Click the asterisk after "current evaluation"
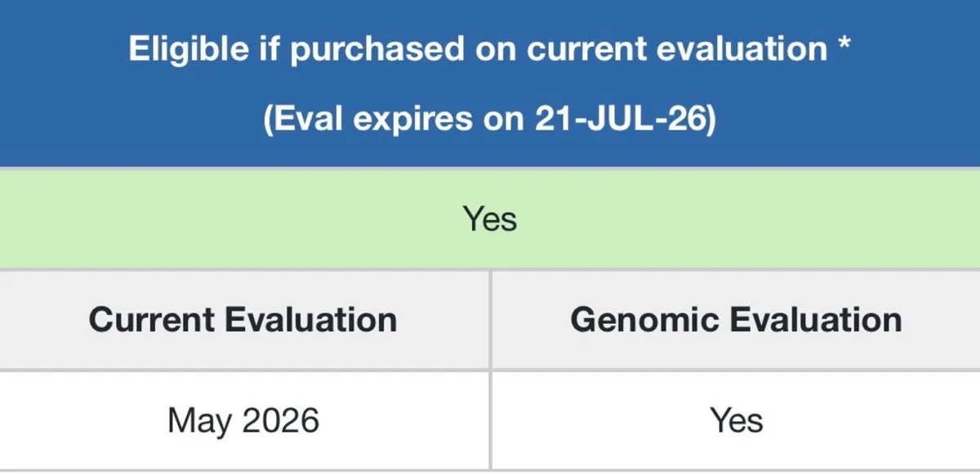 [844, 45]
